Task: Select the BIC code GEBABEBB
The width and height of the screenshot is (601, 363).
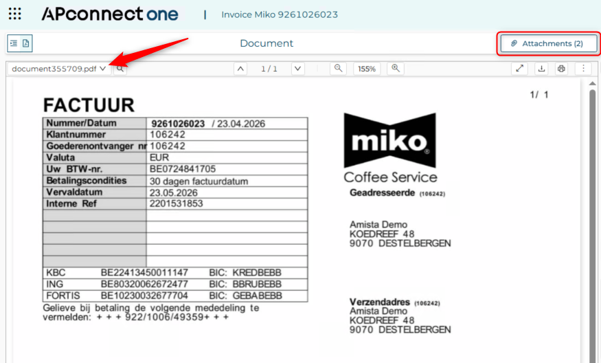Action: coord(257,296)
